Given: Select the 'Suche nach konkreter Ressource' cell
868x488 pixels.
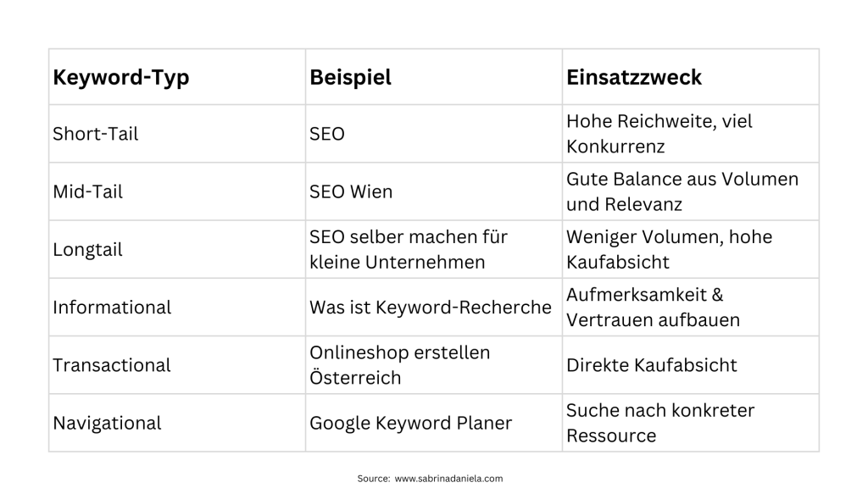Looking at the screenshot, I should coord(660,422).
